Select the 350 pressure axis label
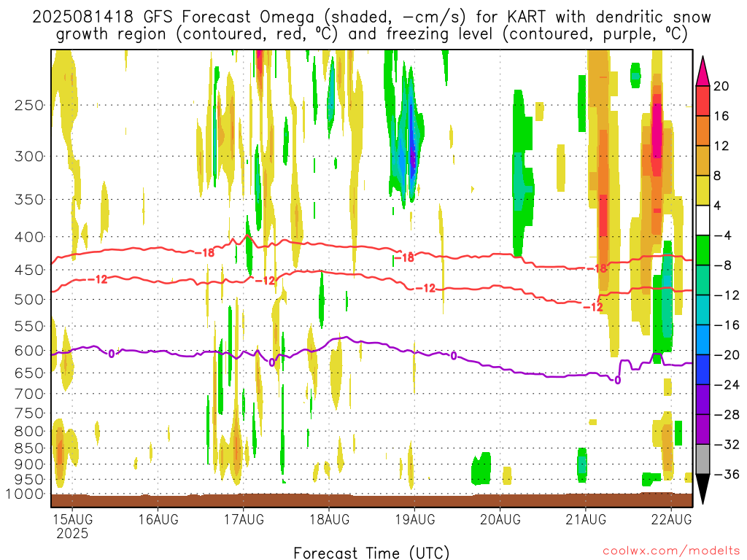 29,200
